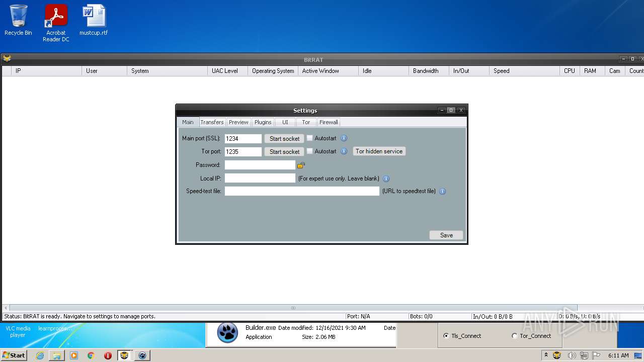Screen dimensions: 644x362
Task: Click the Builder.exe paw icon in file details
Action: [227, 333]
